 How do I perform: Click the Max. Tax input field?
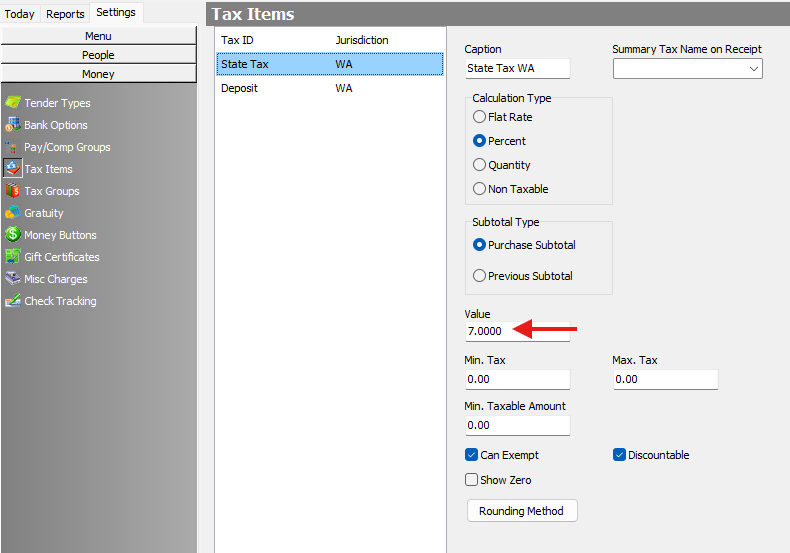(666, 379)
